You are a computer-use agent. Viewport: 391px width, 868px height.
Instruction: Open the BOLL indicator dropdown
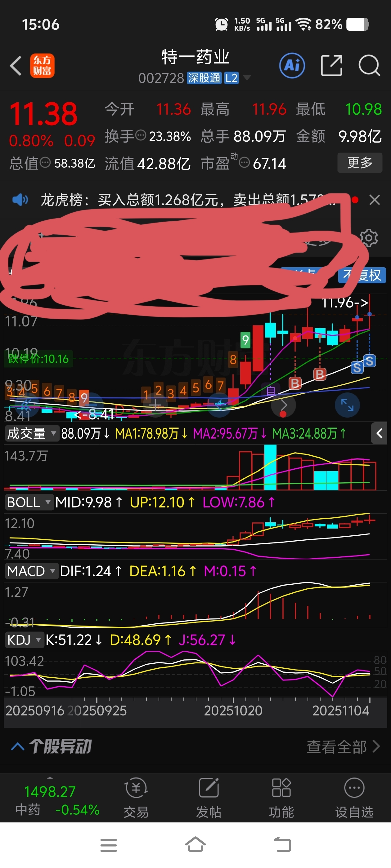(x=29, y=502)
